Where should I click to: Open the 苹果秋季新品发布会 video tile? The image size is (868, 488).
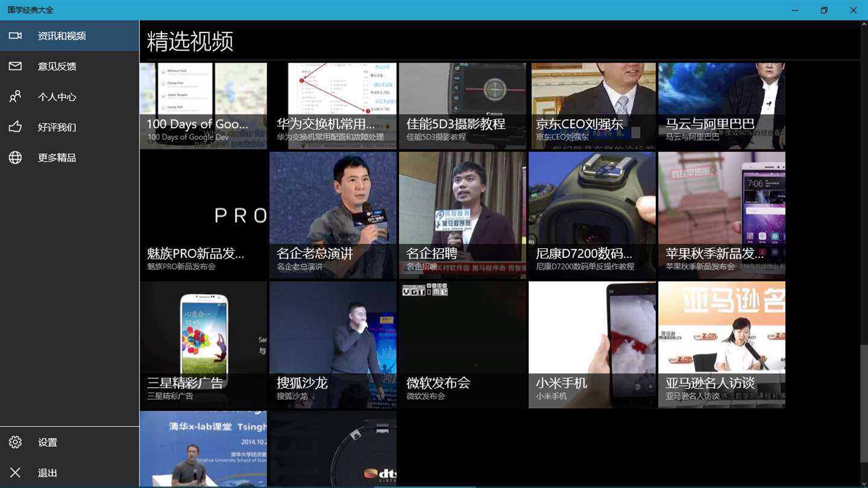722,215
